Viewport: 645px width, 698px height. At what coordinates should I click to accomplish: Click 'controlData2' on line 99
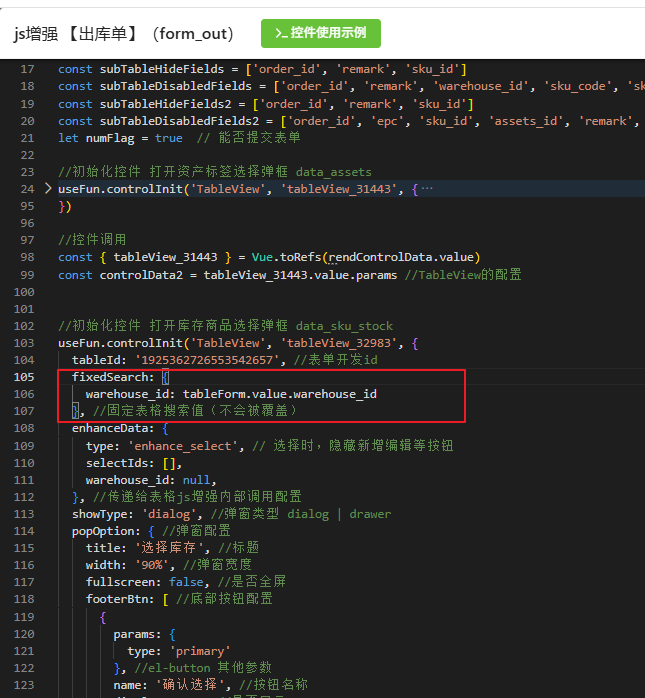click(141, 275)
